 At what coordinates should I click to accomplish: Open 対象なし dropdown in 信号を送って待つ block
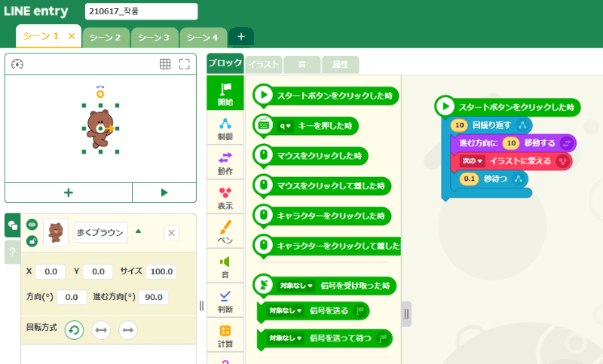point(286,338)
